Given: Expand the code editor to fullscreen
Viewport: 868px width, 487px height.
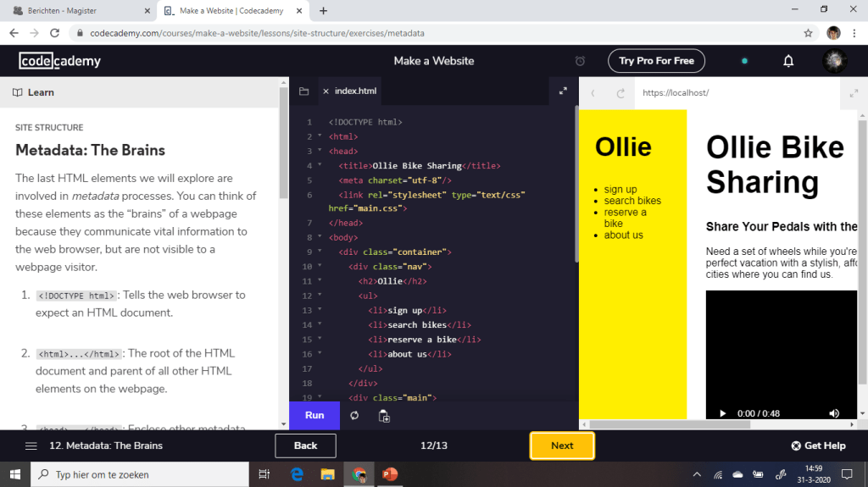Looking at the screenshot, I should (563, 91).
